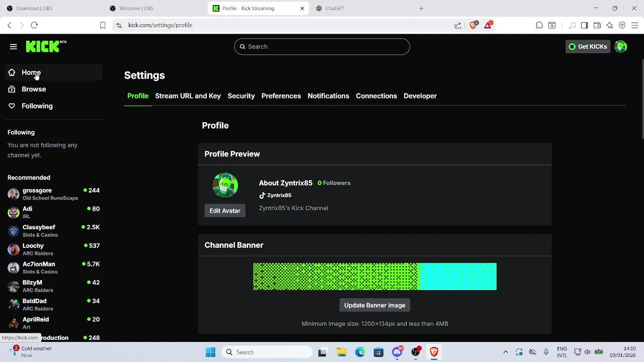Click the music note playlist icon
Screen dimensions: 644x362
(x=572, y=25)
